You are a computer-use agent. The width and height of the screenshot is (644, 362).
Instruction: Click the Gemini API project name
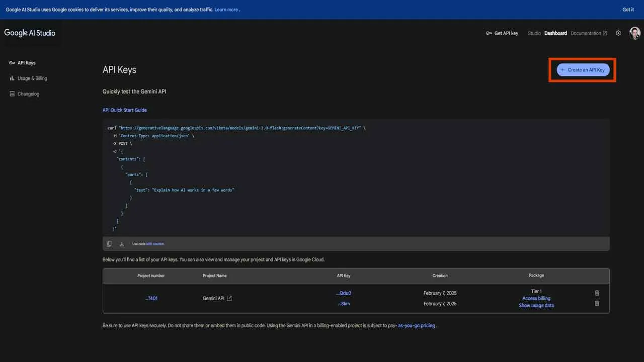pos(213,298)
